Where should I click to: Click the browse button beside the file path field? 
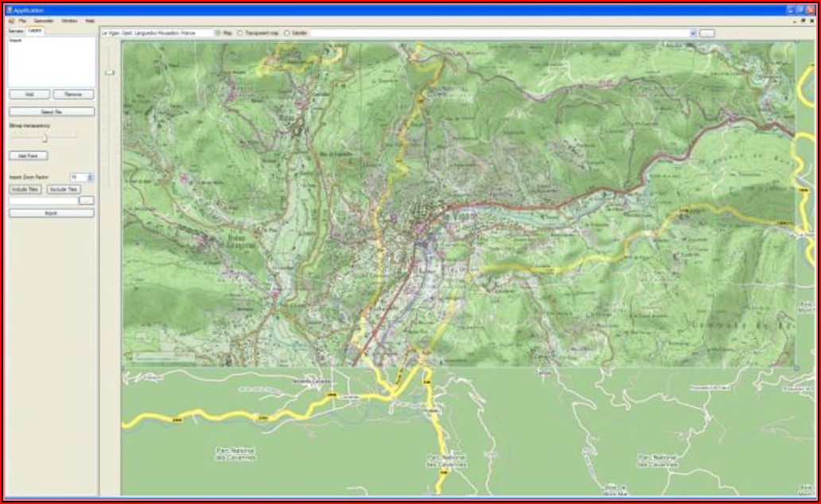(87, 201)
